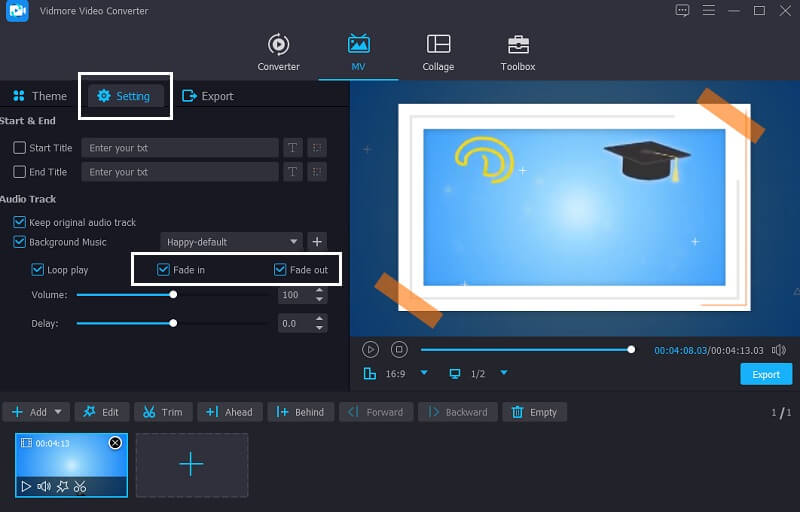800x512 pixels.
Task: Click the Volume slider handle
Action: (x=173, y=295)
